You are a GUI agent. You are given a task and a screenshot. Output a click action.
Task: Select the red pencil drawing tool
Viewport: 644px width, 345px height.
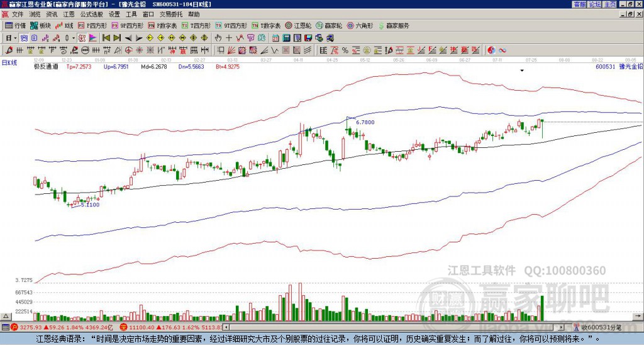[x=9, y=50]
